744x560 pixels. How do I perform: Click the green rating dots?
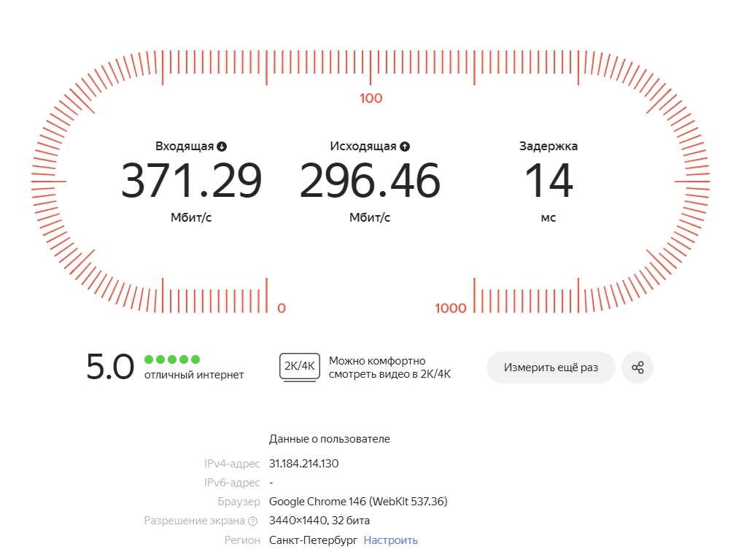coord(172,359)
